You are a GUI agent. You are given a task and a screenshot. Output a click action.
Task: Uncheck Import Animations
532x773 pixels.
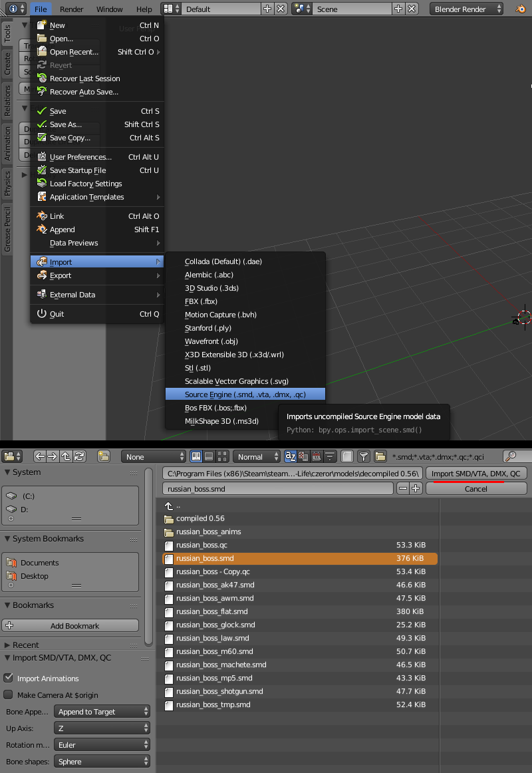[x=8, y=678]
